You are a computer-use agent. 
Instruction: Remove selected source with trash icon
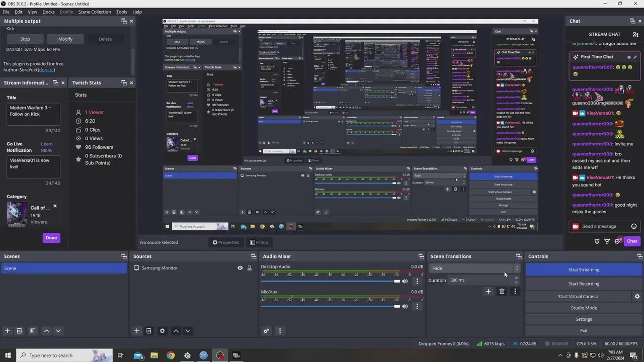pos(148,331)
